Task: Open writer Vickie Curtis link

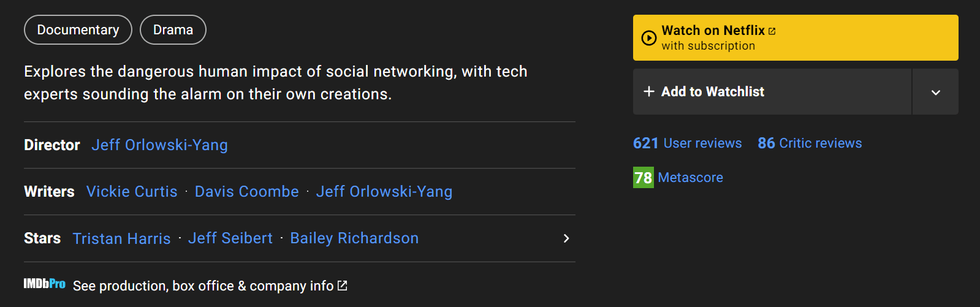Action: click(x=132, y=192)
